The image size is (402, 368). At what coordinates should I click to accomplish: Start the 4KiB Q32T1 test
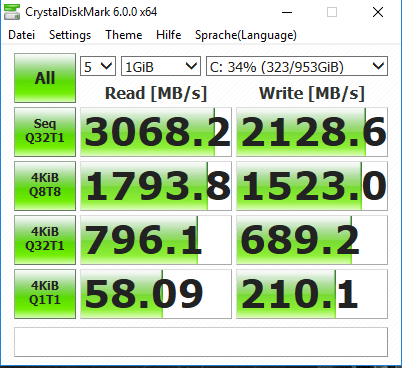pos(45,240)
